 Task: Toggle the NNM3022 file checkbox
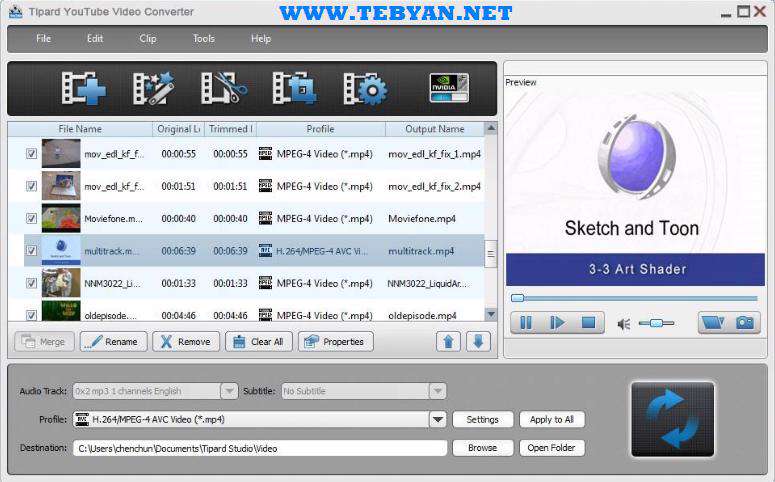coord(31,283)
